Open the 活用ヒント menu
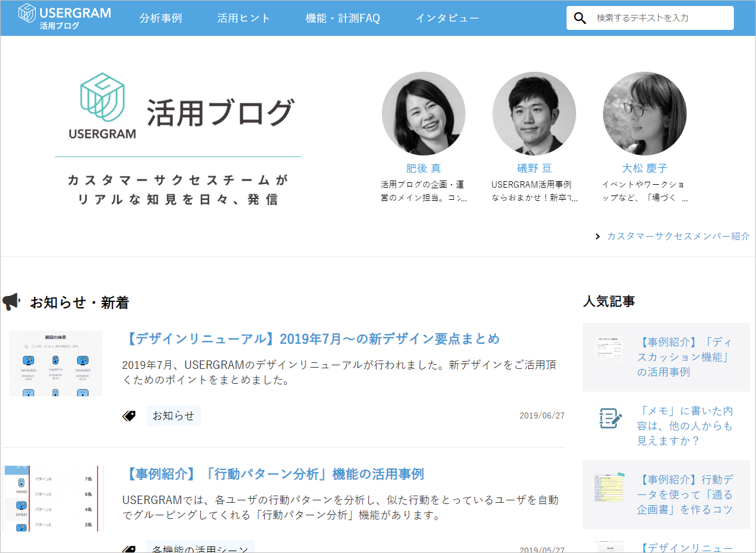 [244, 18]
